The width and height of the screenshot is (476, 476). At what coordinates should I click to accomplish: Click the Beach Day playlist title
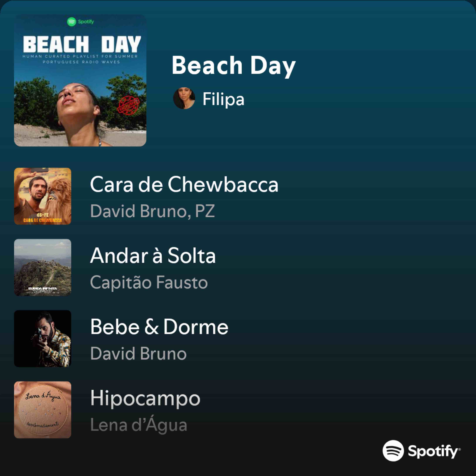click(233, 65)
